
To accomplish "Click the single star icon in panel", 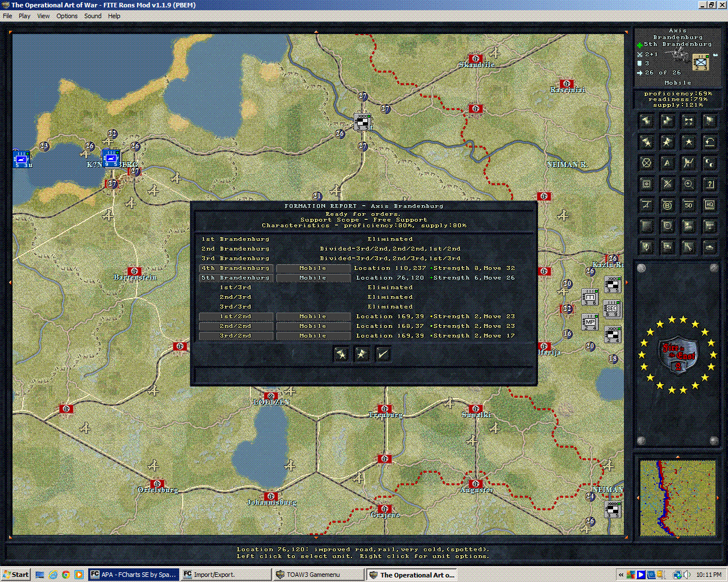I will 688,142.
